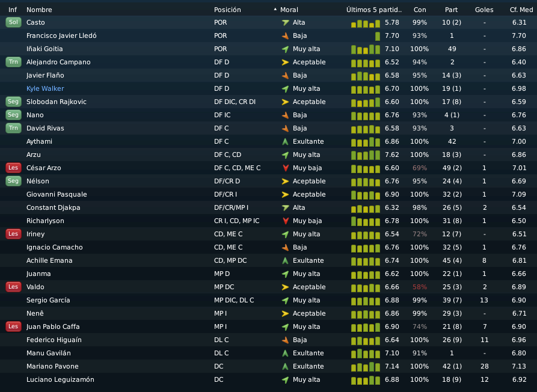Click the Con column header
The image size is (537, 392).
420,10
